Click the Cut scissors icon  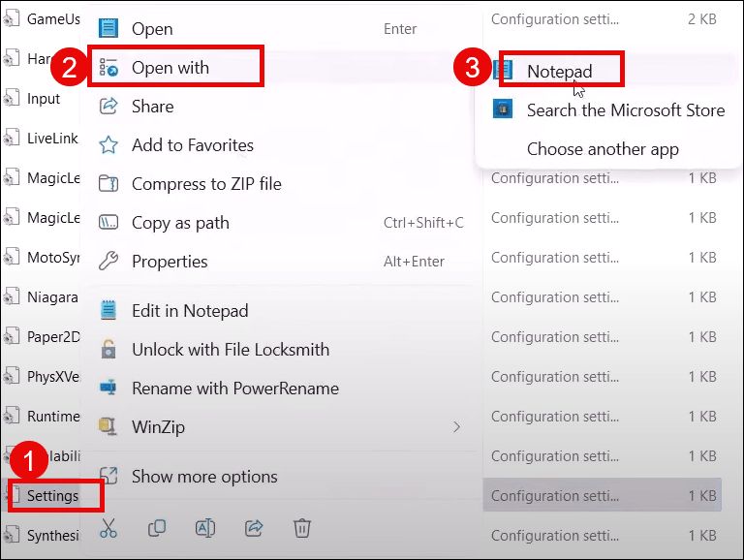click(108, 528)
